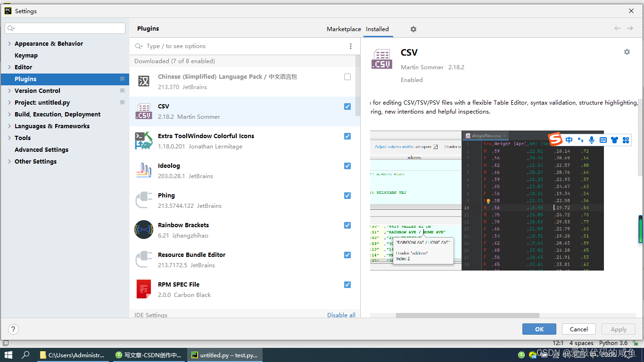Uncheck Extra ToolWindow Colorful Icons

pos(347,136)
